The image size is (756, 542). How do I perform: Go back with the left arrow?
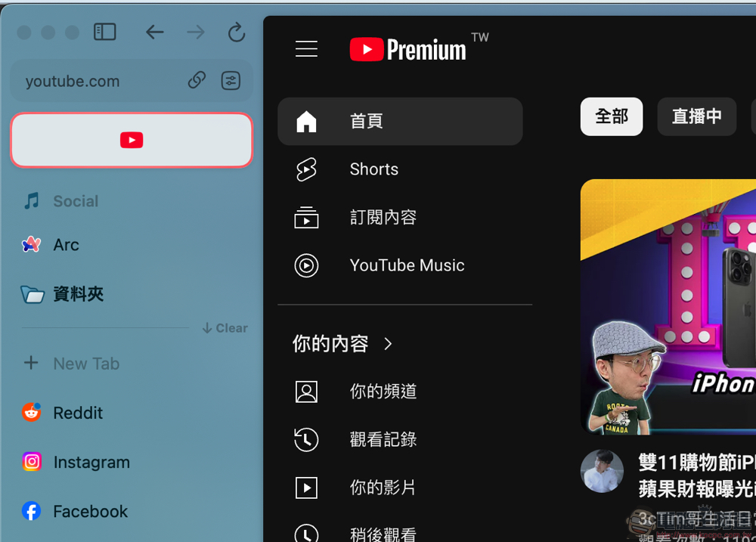(x=155, y=33)
